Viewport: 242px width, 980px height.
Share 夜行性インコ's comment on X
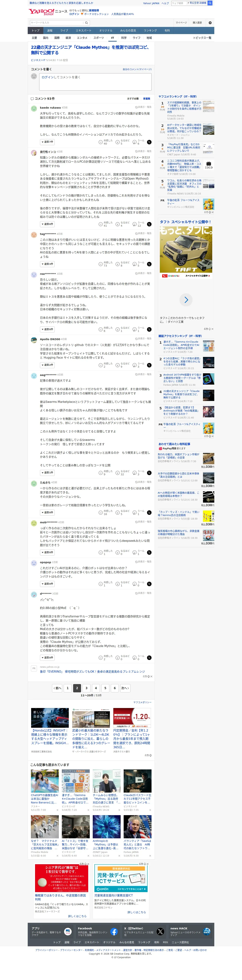click(x=149, y=224)
